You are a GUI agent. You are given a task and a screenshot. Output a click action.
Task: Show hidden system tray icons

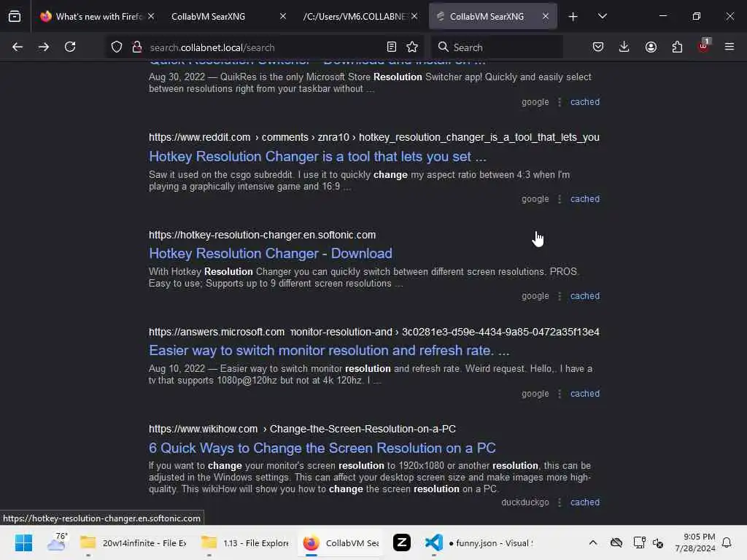592,542
